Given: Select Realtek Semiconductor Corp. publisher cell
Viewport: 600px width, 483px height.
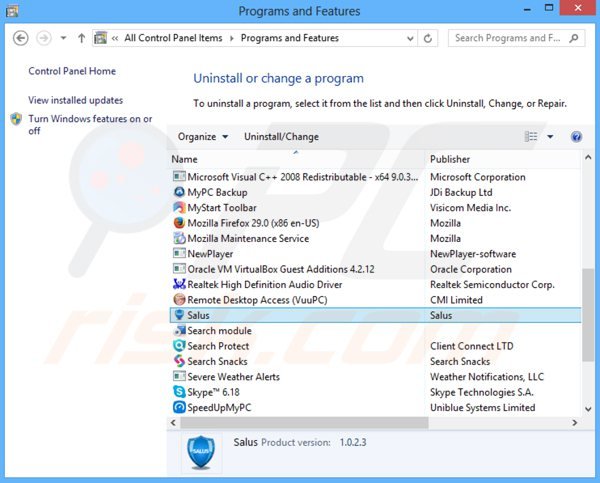Looking at the screenshot, I should pyautogui.click(x=492, y=284).
